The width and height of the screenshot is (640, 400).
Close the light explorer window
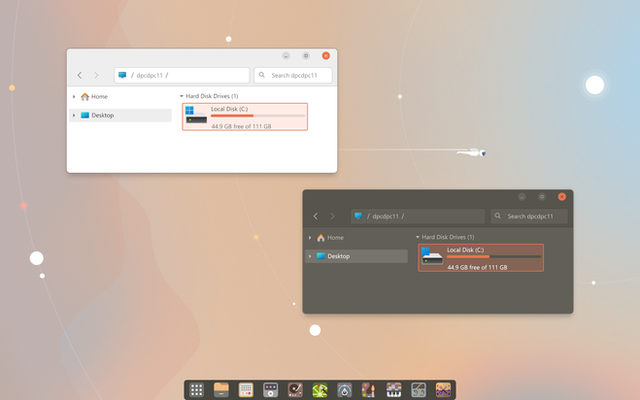326,56
